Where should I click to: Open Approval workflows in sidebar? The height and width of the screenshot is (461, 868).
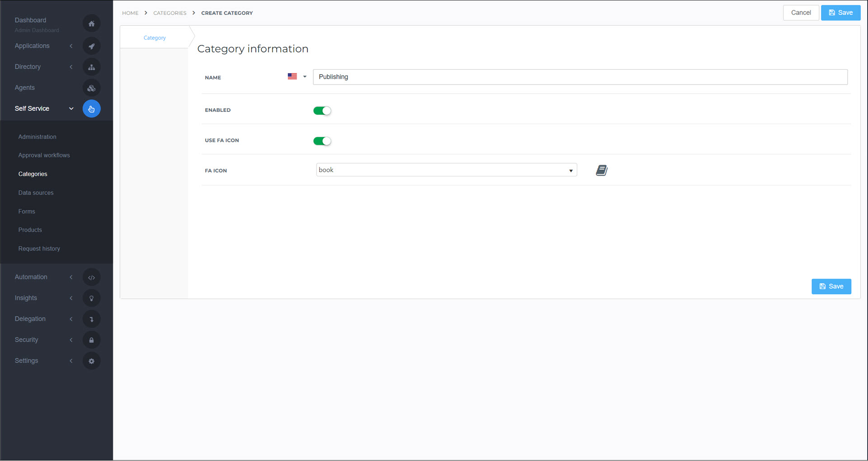pos(44,155)
